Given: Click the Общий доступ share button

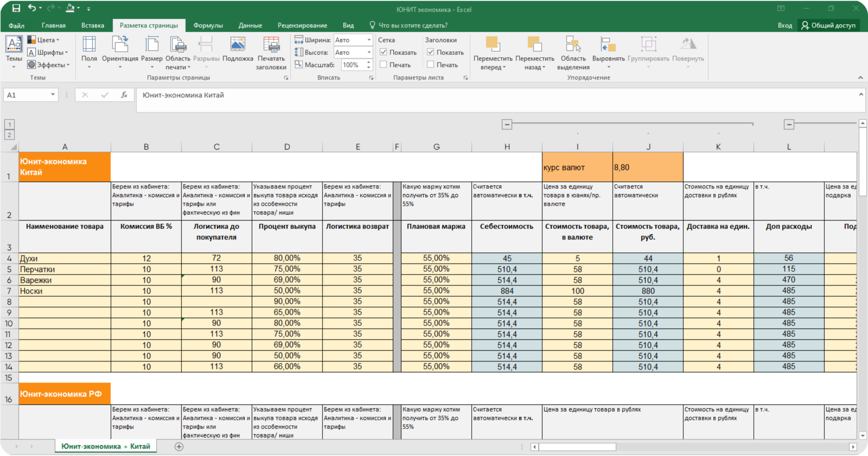Looking at the screenshot, I should point(828,25).
